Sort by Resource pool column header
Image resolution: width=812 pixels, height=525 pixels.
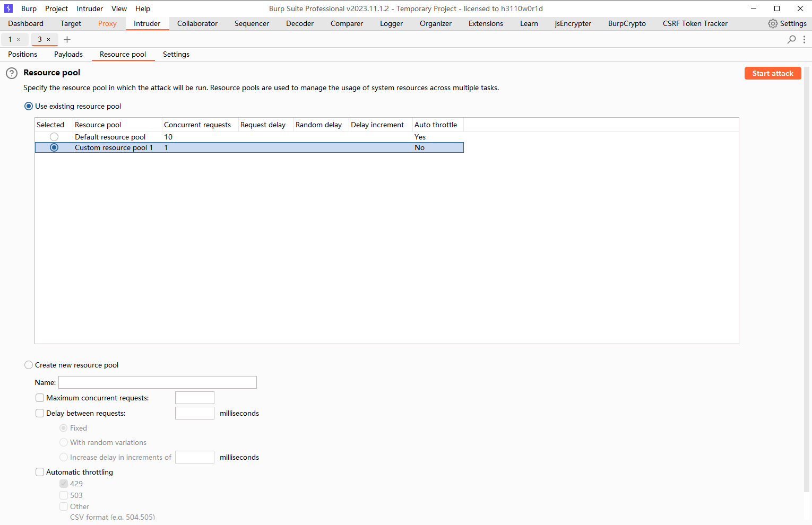117,125
